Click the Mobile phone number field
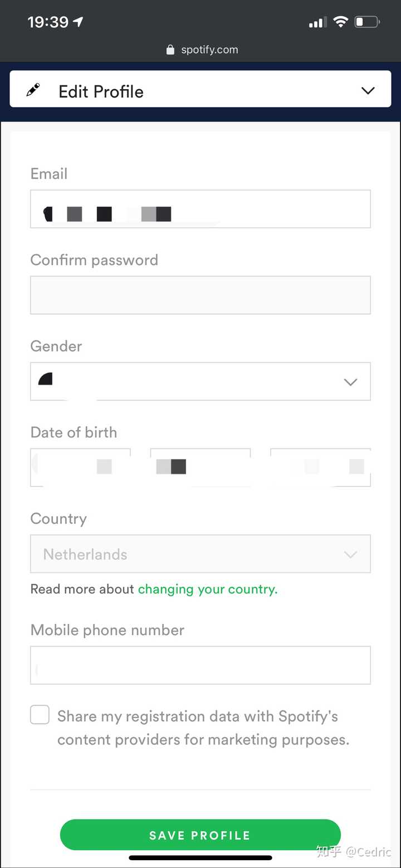The height and width of the screenshot is (868, 401). [200, 665]
